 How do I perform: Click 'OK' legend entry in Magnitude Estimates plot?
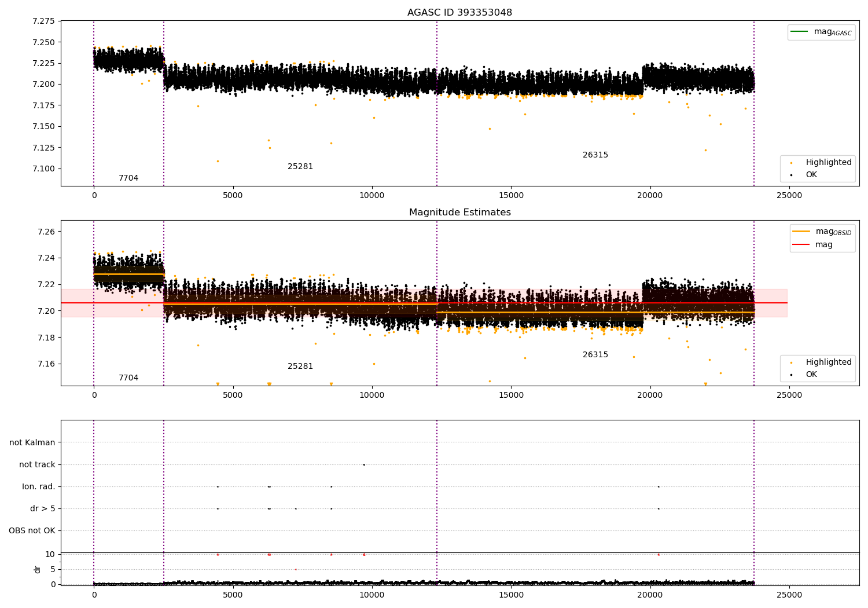[811, 375]
